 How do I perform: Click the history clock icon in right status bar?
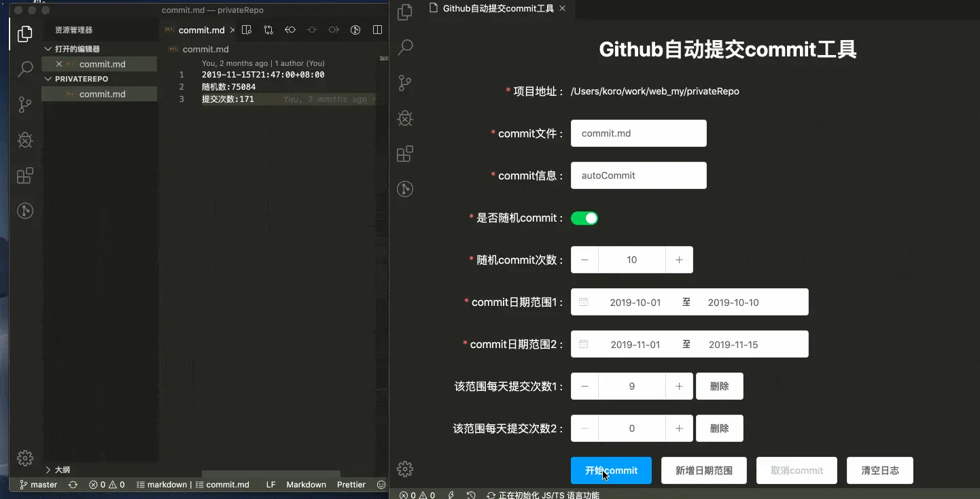(471, 495)
